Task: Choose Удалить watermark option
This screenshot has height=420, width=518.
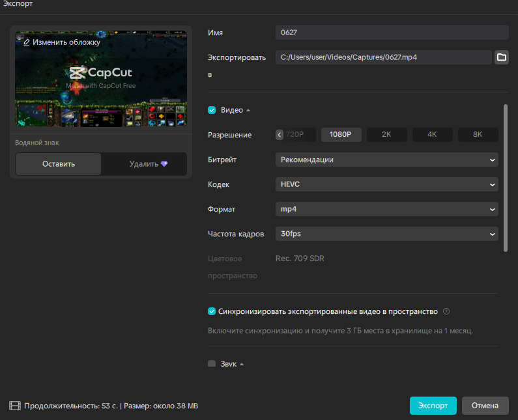Action: pyautogui.click(x=144, y=164)
